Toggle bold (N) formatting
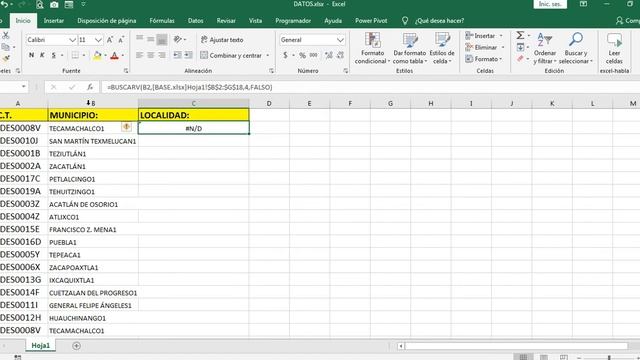 [31, 55]
